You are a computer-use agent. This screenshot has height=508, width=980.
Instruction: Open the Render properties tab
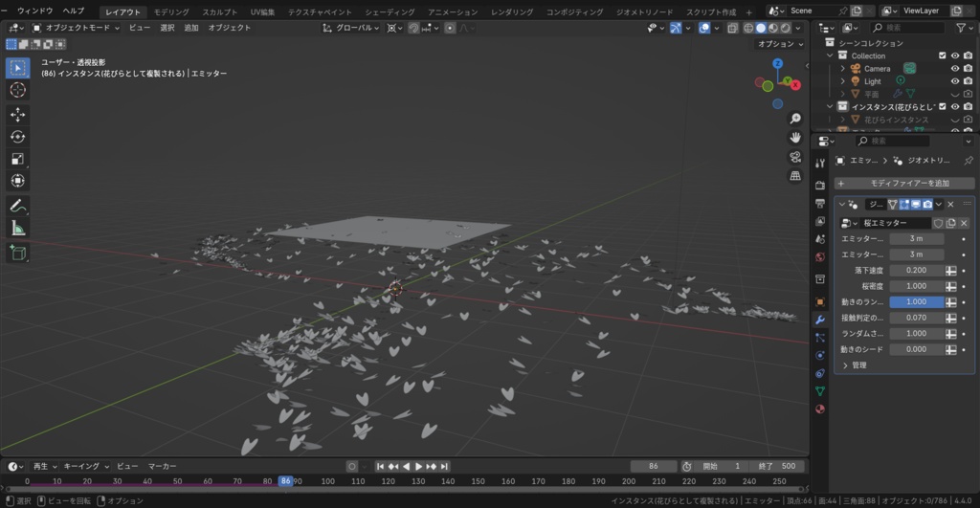pos(820,186)
